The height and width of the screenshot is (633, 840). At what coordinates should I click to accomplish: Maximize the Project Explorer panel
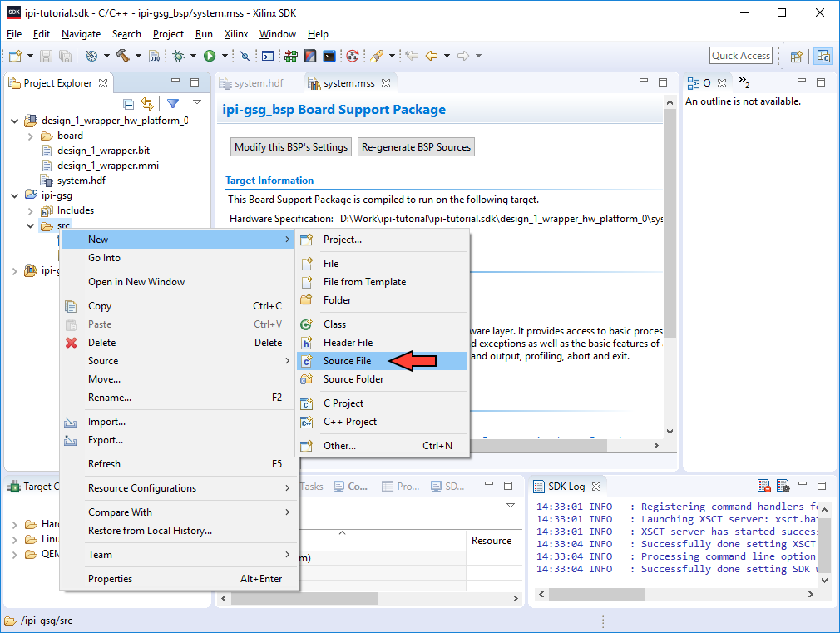pos(195,82)
